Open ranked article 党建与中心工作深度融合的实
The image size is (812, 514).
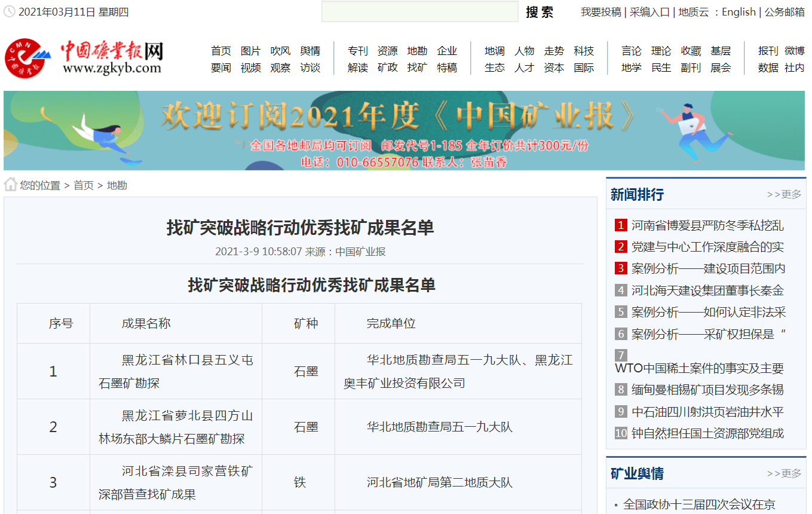click(707, 247)
